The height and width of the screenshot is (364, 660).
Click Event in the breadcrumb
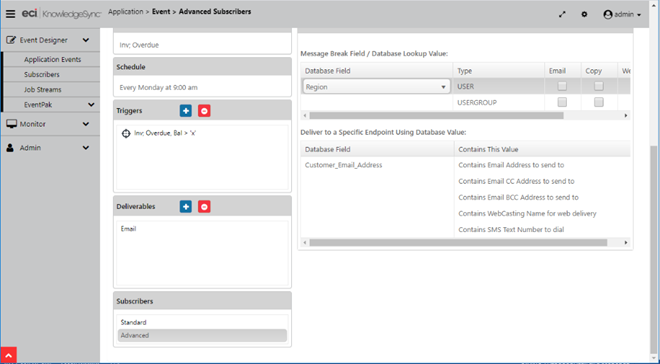(x=161, y=12)
